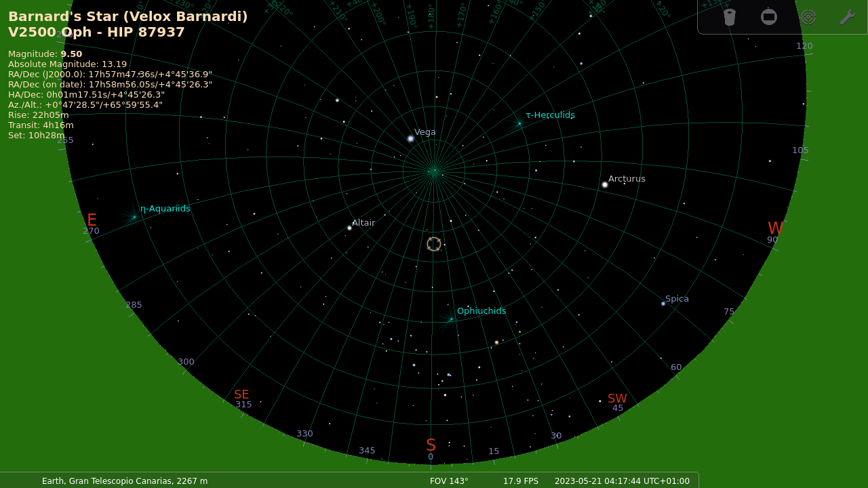Click the V2500 Oph - HIP 87937 designation
The image size is (868, 488).
click(x=96, y=32)
